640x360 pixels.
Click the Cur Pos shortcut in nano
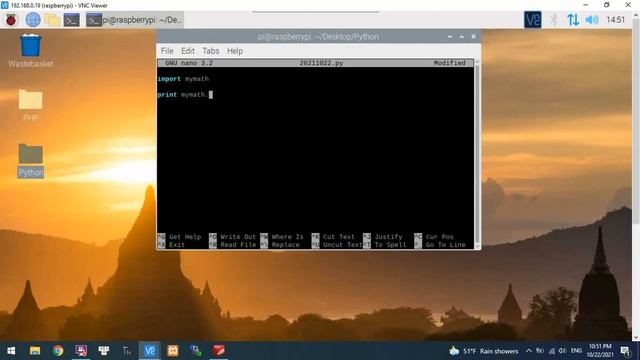pos(434,237)
